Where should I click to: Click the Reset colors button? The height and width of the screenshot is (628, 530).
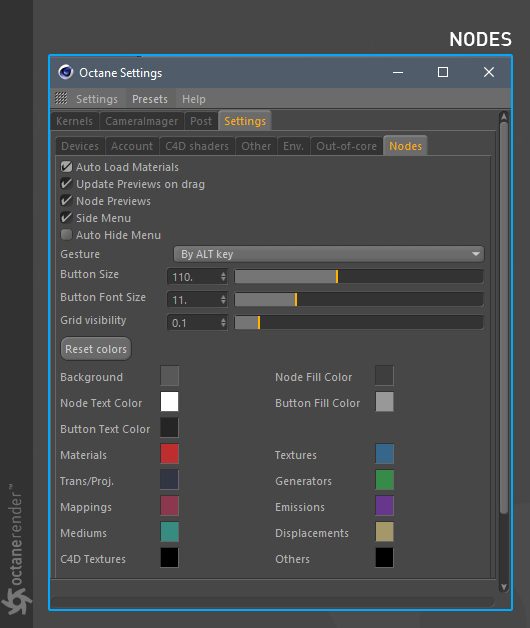point(96,349)
